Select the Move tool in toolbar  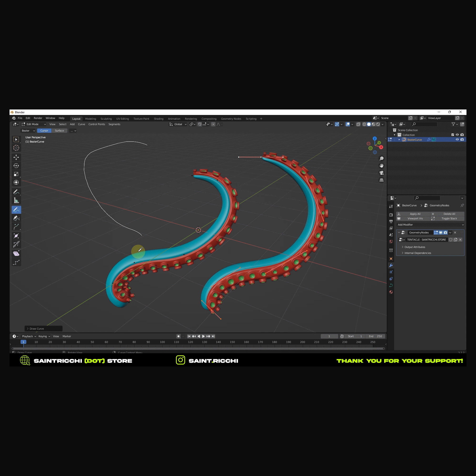pos(16,157)
